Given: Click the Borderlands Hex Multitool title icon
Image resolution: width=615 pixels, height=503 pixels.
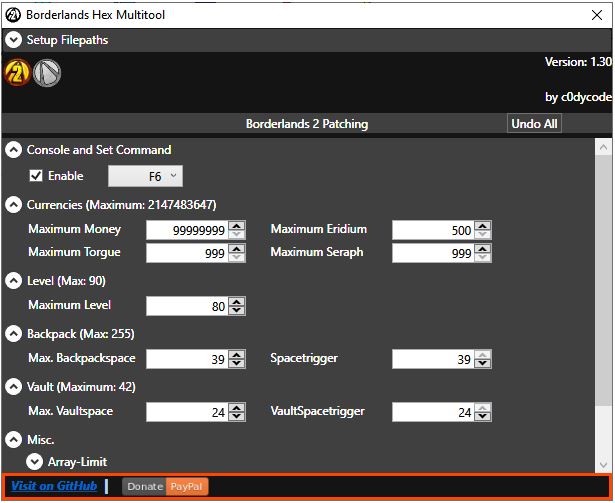Looking at the screenshot, I should tap(13, 15).
